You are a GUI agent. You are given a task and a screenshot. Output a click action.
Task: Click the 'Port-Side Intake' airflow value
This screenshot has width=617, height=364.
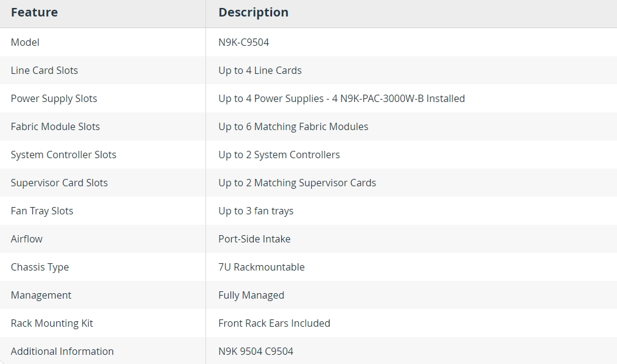(254, 239)
